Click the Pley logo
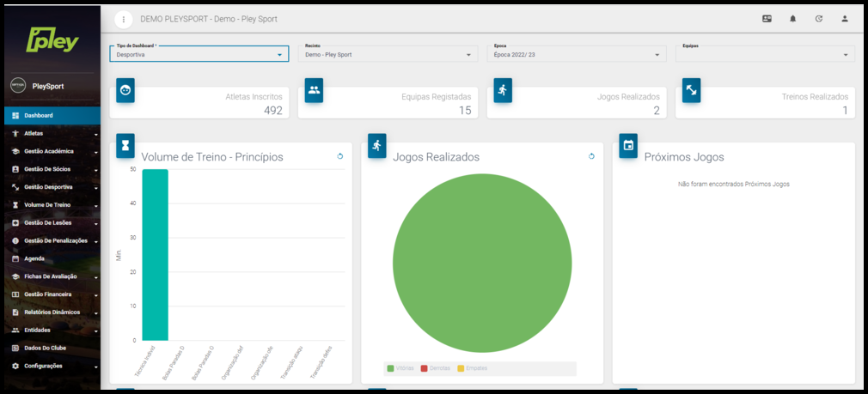Image resolution: width=868 pixels, height=394 pixels. click(x=52, y=39)
